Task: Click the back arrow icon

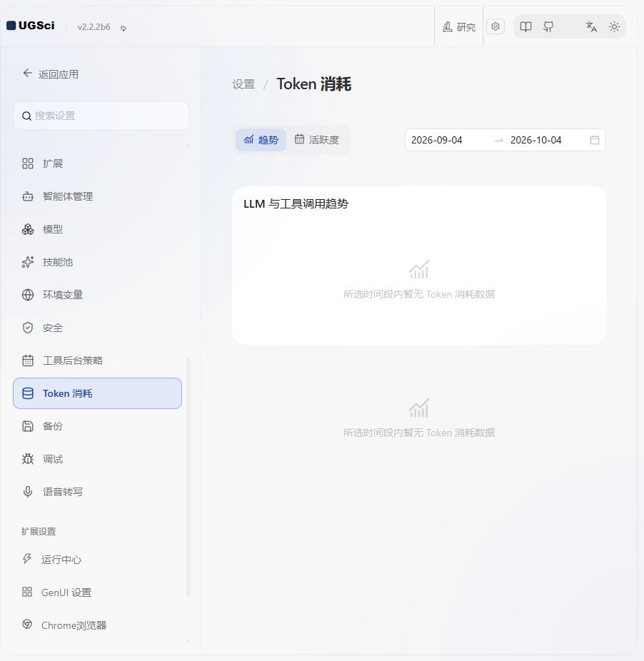Action: (x=27, y=74)
